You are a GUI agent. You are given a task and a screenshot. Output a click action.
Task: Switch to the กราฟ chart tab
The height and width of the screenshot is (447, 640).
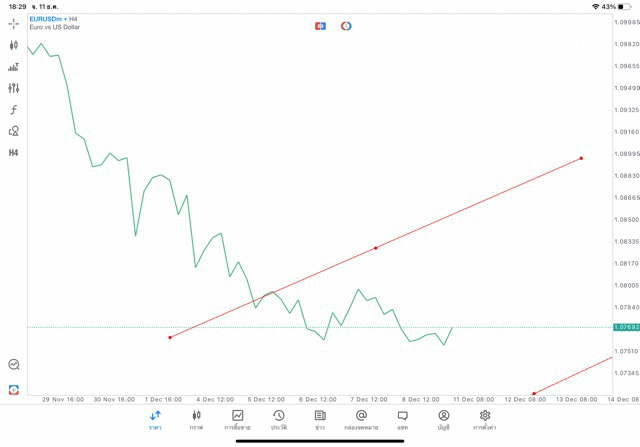pos(196,420)
